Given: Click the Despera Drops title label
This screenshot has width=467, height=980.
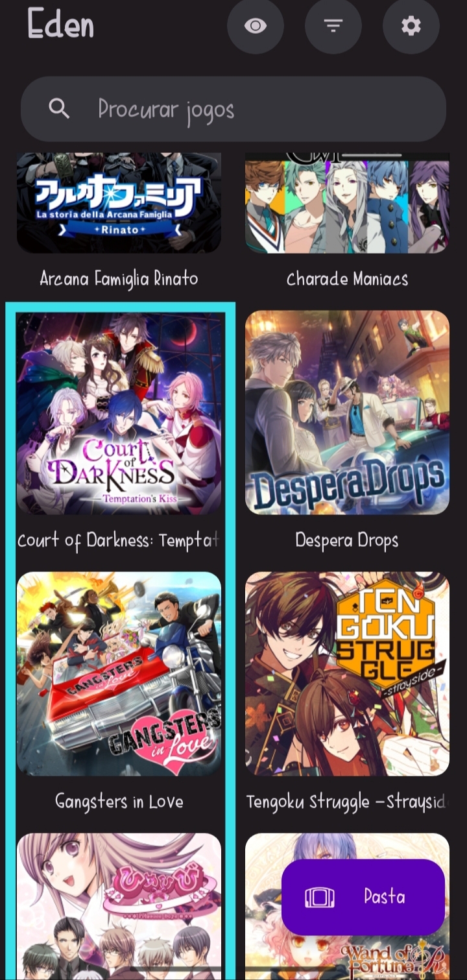Looking at the screenshot, I should [347, 540].
